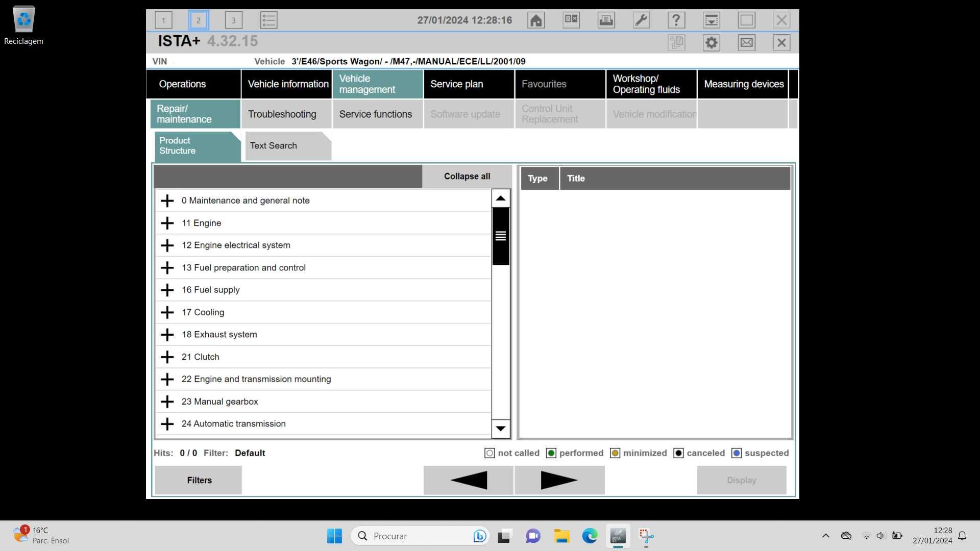Click the side-by-side view icon in toolbar
Viewport: 980px width, 551px height.
click(x=571, y=20)
